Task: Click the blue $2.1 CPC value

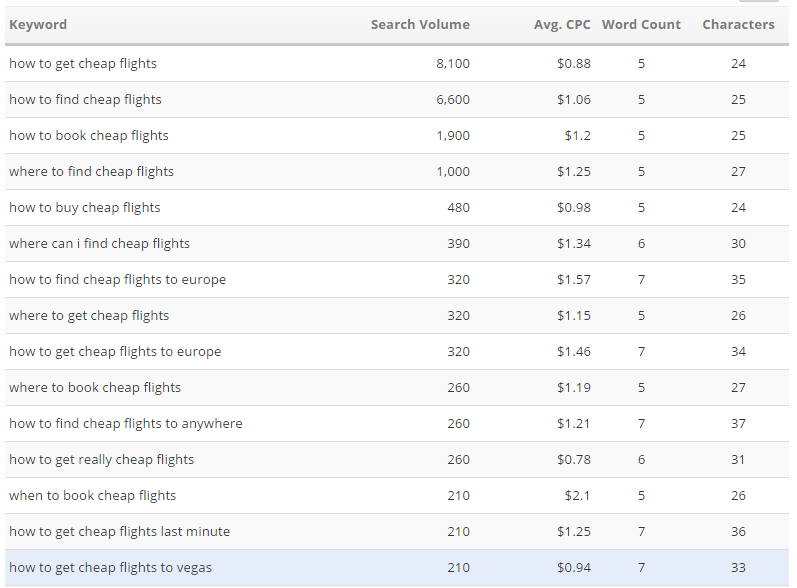Action: pos(577,496)
